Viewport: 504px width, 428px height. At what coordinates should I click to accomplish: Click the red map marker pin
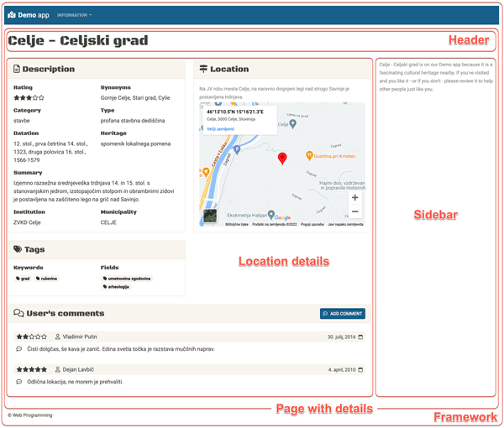pyautogui.click(x=282, y=159)
